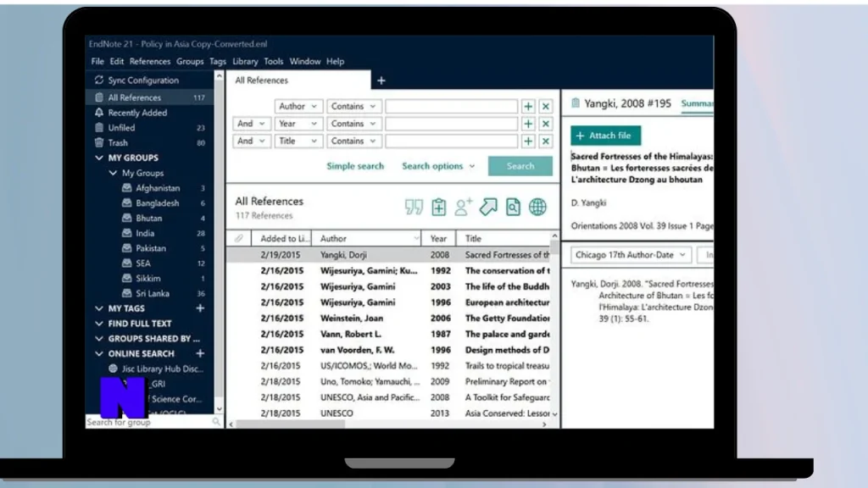Open the File menu
The image size is (868, 488).
97,61
